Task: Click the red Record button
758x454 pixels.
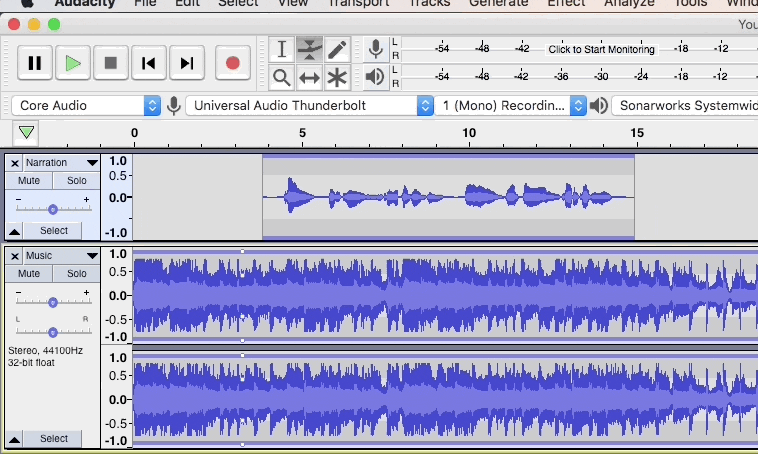Action: pyautogui.click(x=232, y=63)
